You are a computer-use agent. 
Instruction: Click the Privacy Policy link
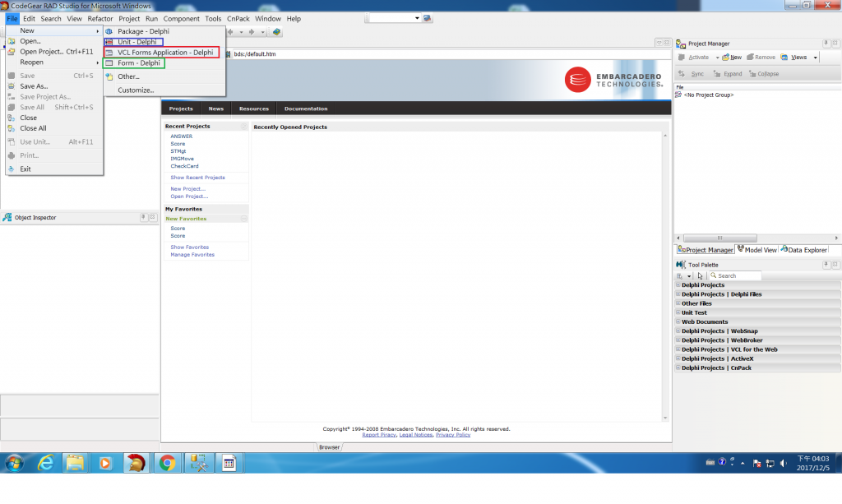pos(453,435)
